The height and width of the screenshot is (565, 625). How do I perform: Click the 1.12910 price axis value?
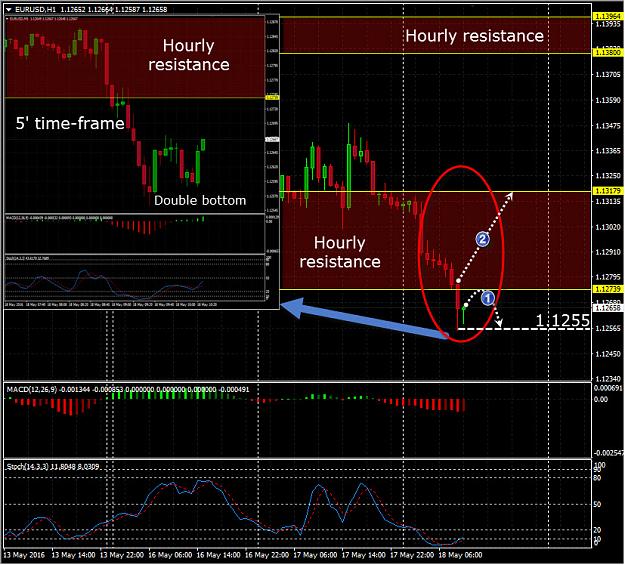[608, 252]
